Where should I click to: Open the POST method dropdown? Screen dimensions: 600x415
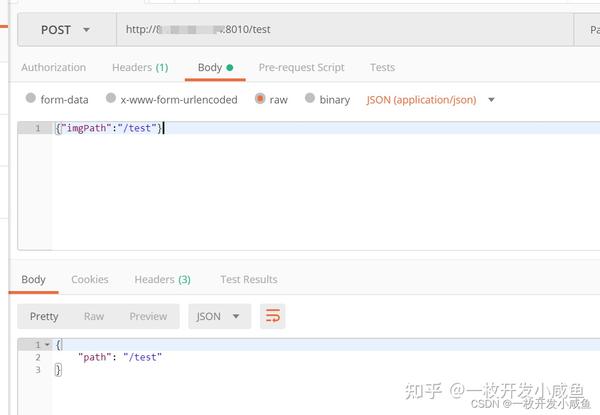67,30
